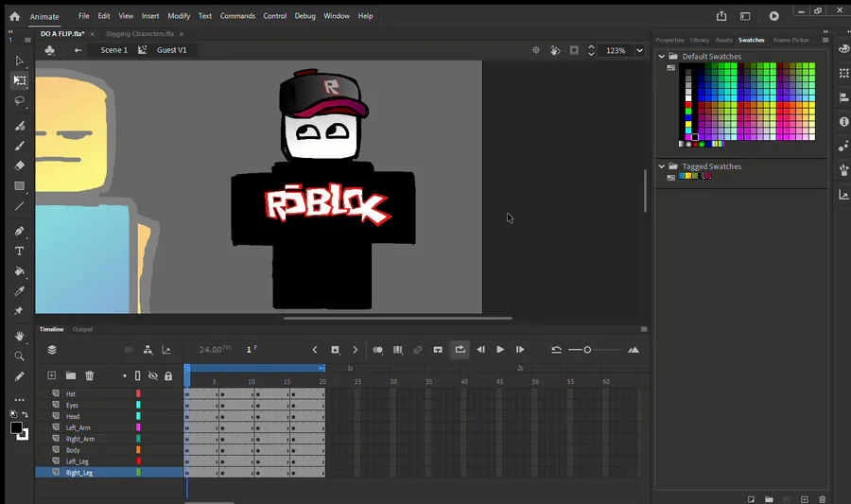Open the Modify menu

179,16
